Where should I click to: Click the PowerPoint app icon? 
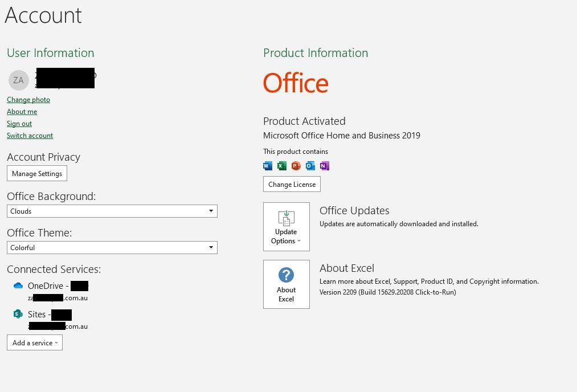point(296,166)
